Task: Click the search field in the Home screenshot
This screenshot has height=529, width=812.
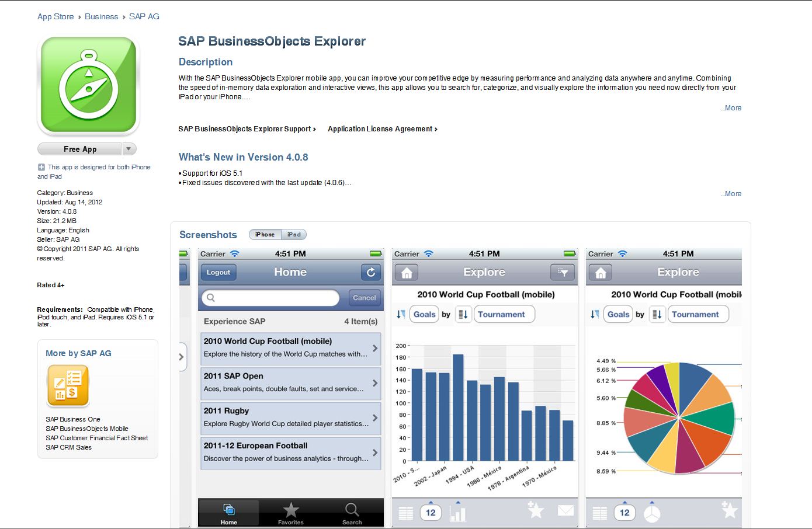Action: click(270, 298)
